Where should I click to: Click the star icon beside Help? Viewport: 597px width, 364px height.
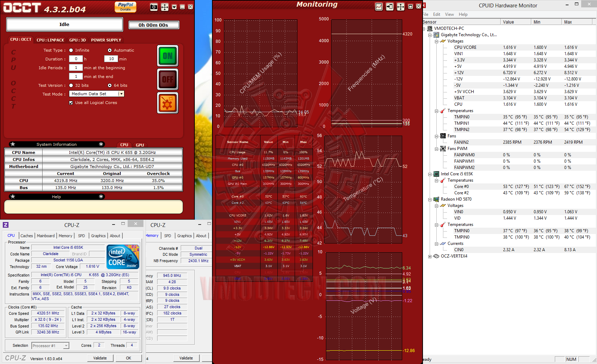pos(13,196)
